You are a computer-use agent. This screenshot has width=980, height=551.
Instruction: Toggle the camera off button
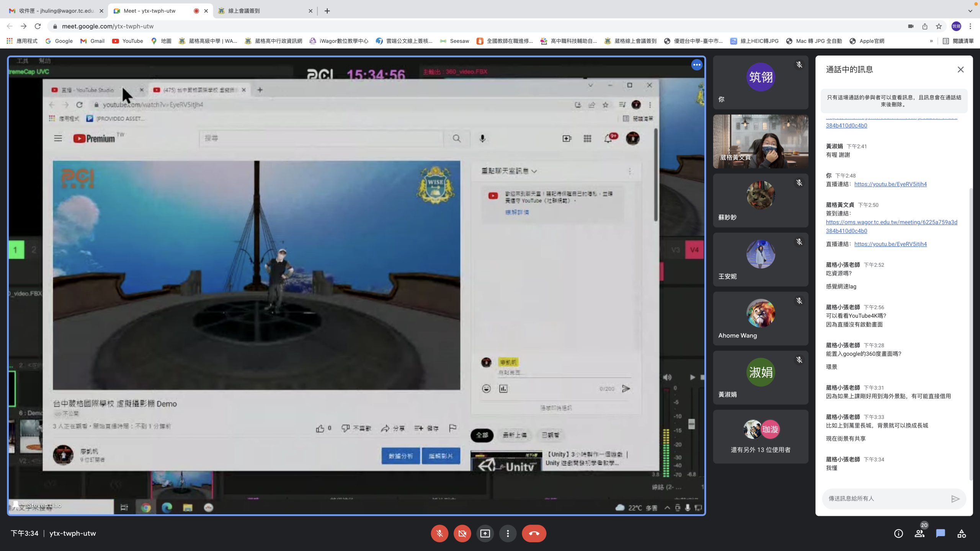tap(462, 533)
